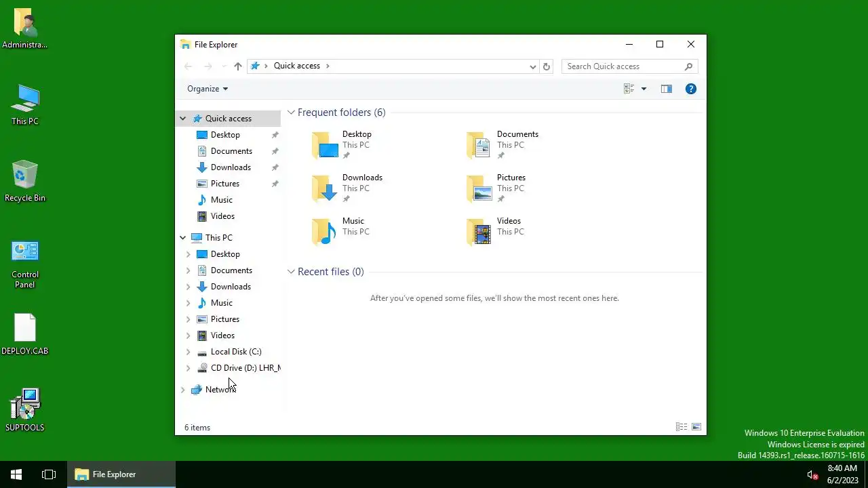Expand Videos under This PC
The width and height of the screenshot is (868, 488).
pyautogui.click(x=188, y=335)
